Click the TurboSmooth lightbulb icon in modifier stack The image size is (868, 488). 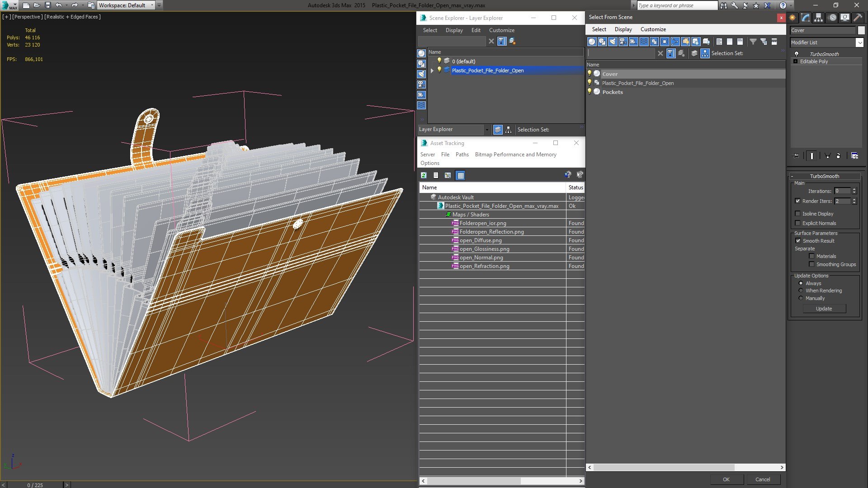797,54
